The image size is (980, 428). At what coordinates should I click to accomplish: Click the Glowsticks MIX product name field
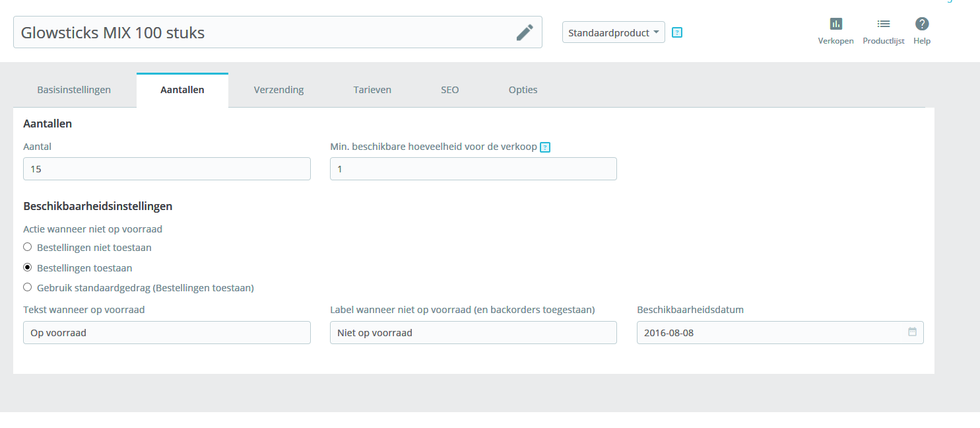pyautogui.click(x=278, y=32)
